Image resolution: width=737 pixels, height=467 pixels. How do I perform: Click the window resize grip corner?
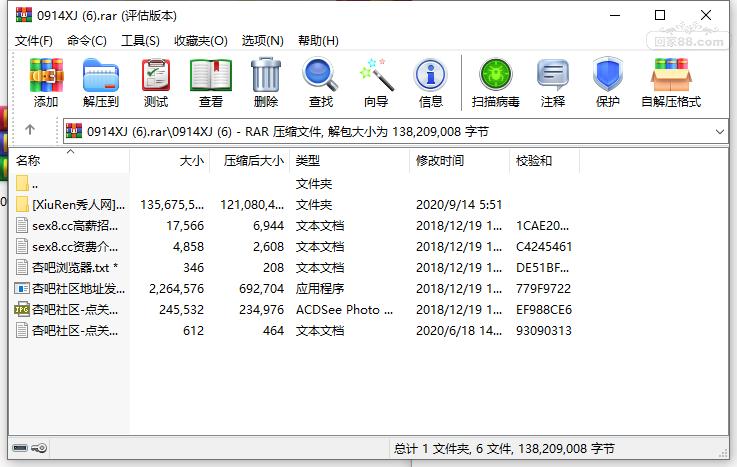(x=723, y=453)
